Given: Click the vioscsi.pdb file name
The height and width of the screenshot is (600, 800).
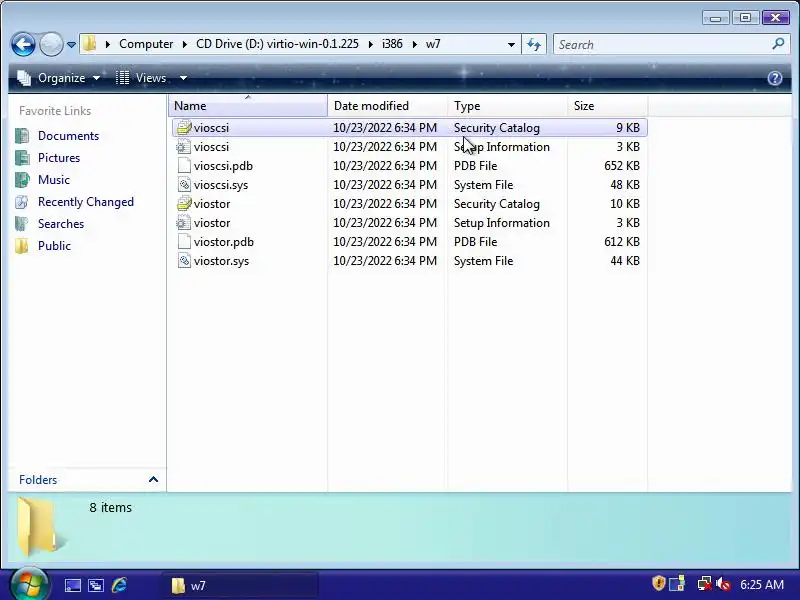Looking at the screenshot, I should [x=223, y=166].
